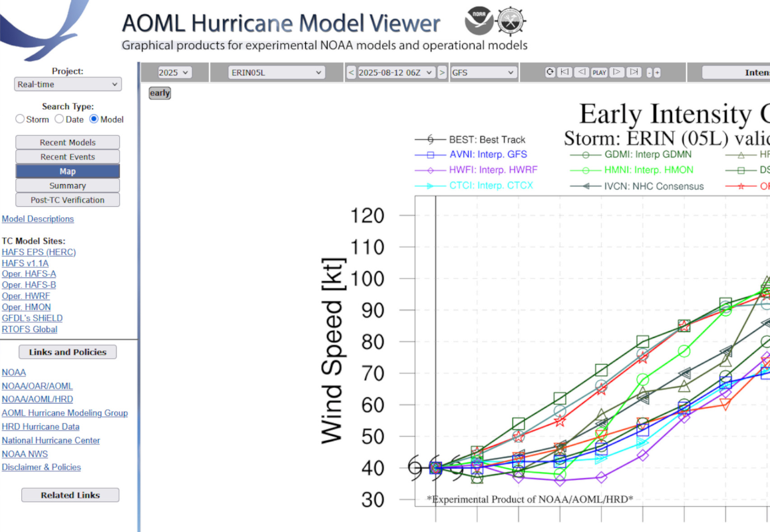Image resolution: width=770 pixels, height=532 pixels.
Task: Expand the ERIN05L storm dropdown
Action: click(276, 73)
